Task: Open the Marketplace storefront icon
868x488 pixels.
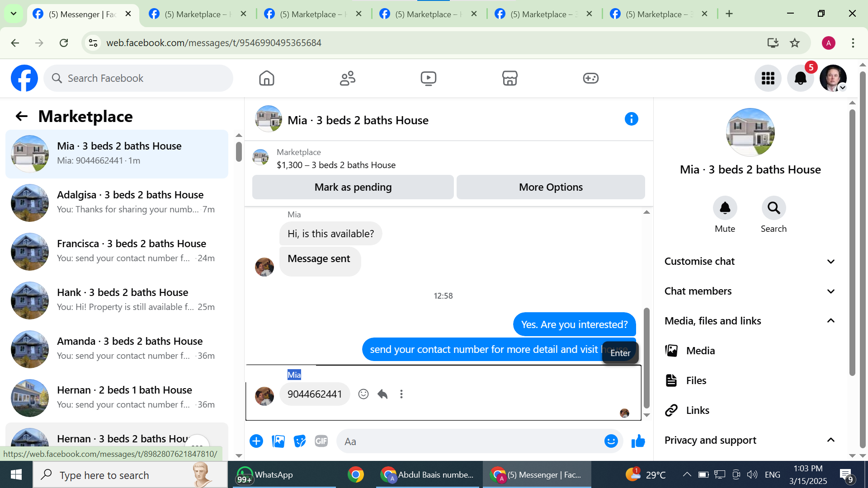Action: pos(509,78)
